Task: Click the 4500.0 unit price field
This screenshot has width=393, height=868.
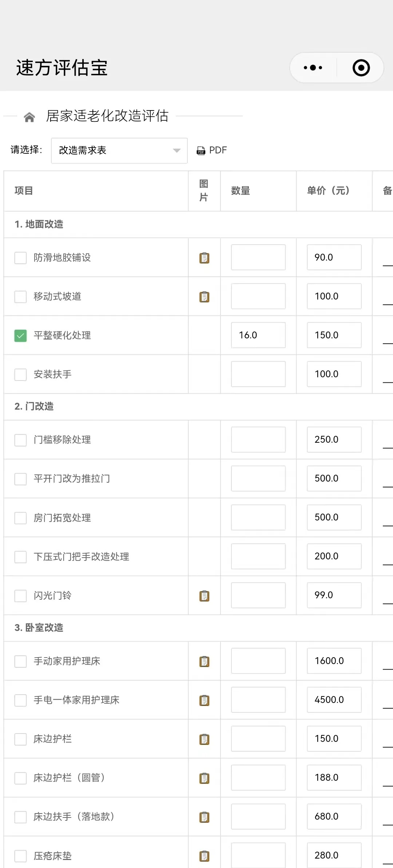Action: [x=334, y=700]
